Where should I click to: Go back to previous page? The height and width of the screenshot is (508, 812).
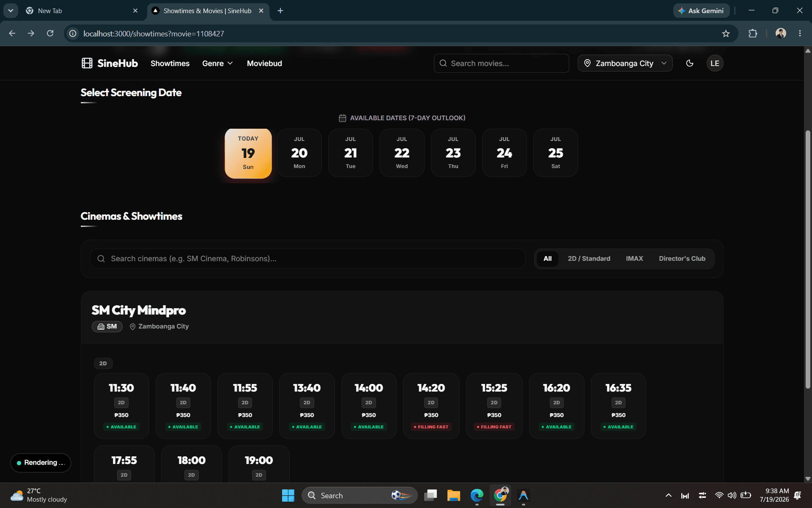click(12, 33)
